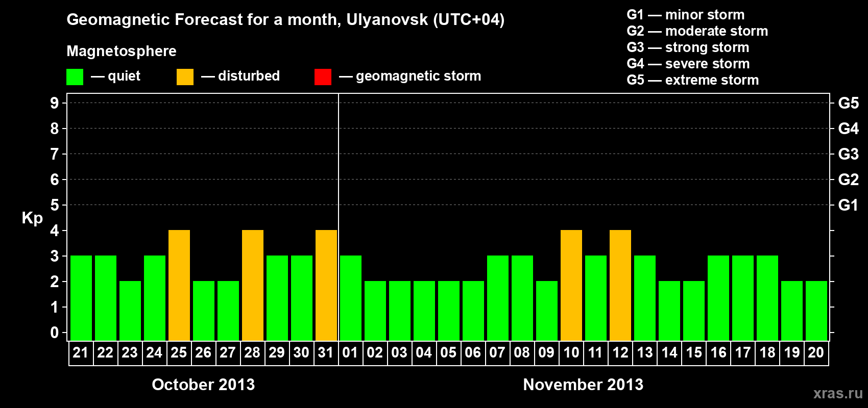Click the 'G4 — severe storm' legend line

(x=688, y=64)
